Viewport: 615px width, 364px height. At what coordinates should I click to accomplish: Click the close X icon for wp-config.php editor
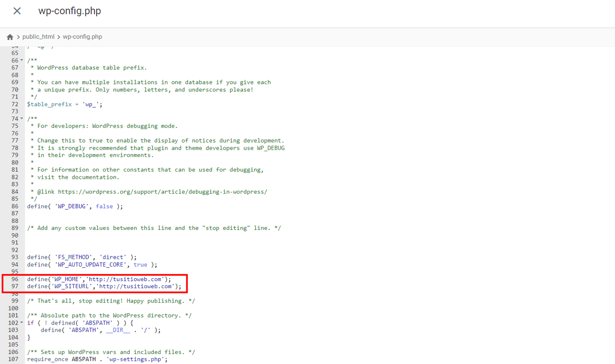pos(17,10)
